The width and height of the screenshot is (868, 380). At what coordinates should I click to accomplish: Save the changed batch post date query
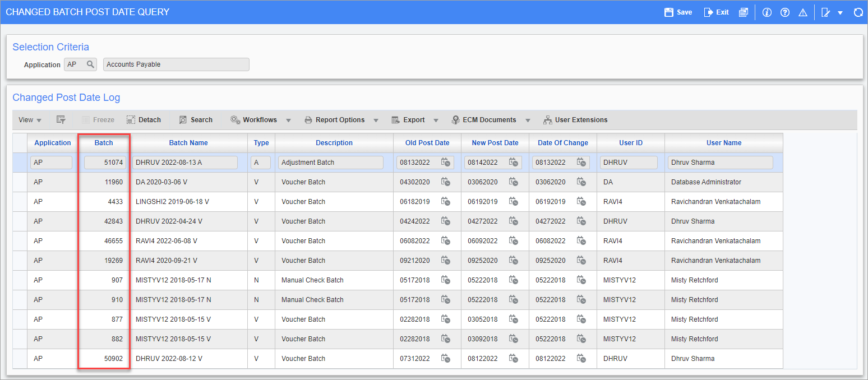[678, 12]
